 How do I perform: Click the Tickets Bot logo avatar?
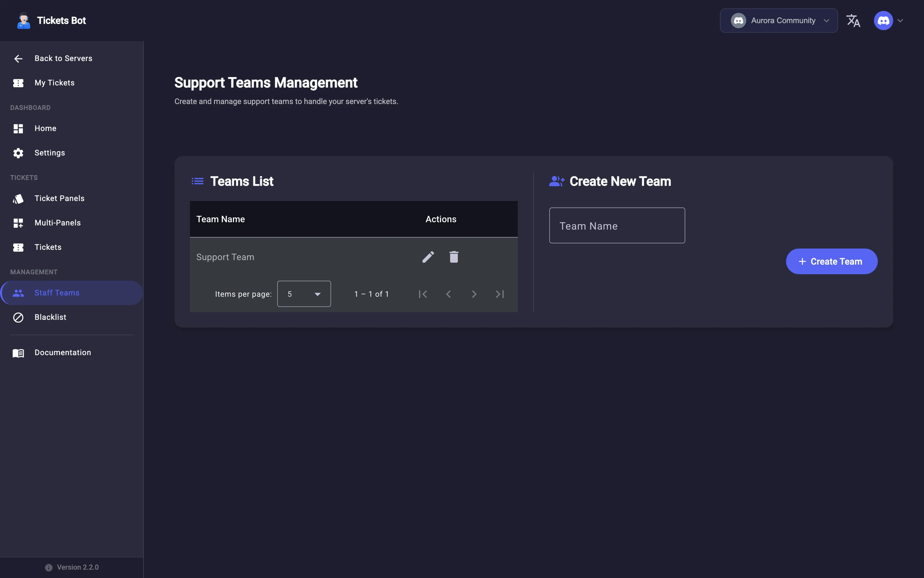[x=24, y=21]
